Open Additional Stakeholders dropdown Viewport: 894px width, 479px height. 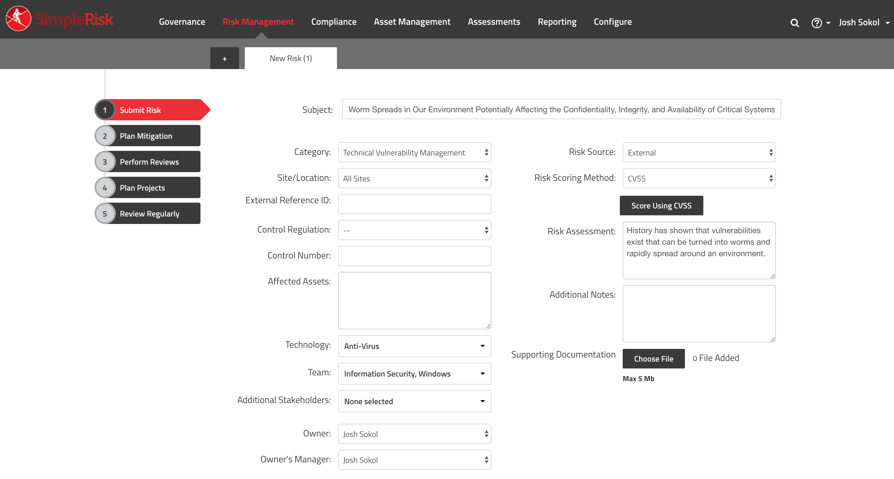tap(414, 402)
